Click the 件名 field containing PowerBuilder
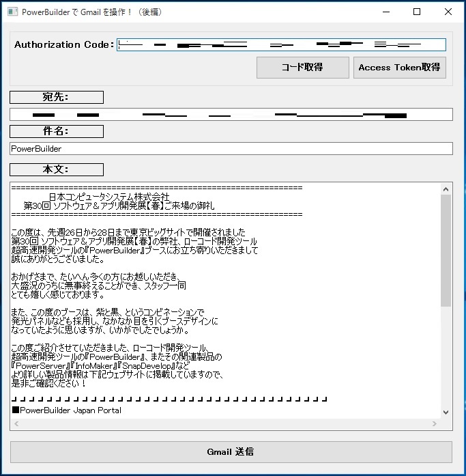 point(231,149)
